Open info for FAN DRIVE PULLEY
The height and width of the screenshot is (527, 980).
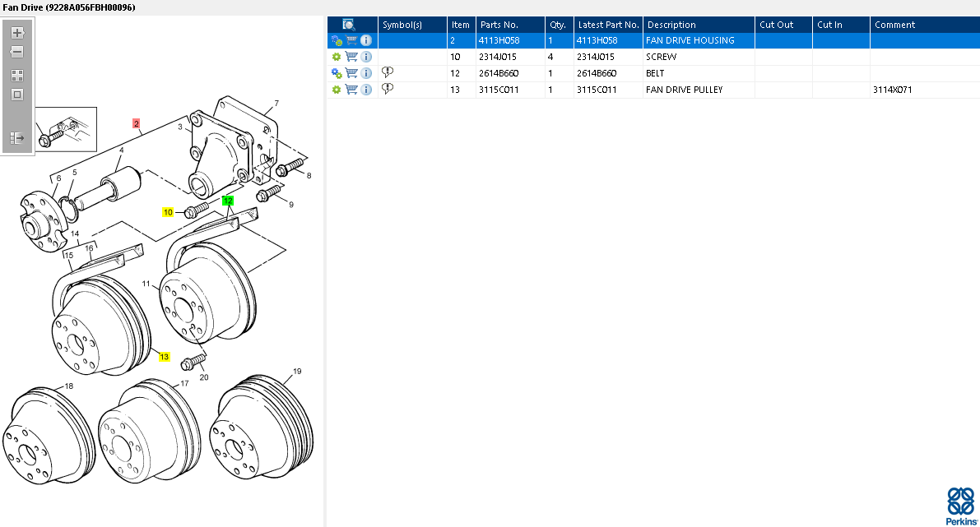366,90
